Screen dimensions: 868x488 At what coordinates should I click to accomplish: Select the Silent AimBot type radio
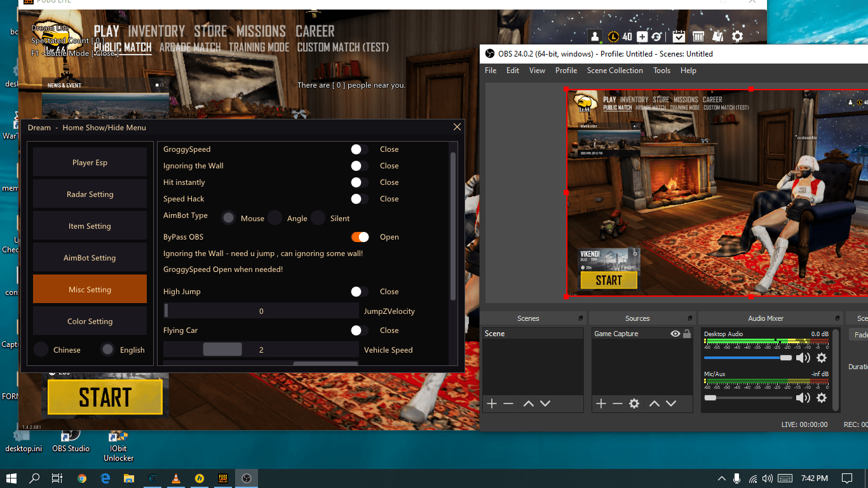[318, 218]
